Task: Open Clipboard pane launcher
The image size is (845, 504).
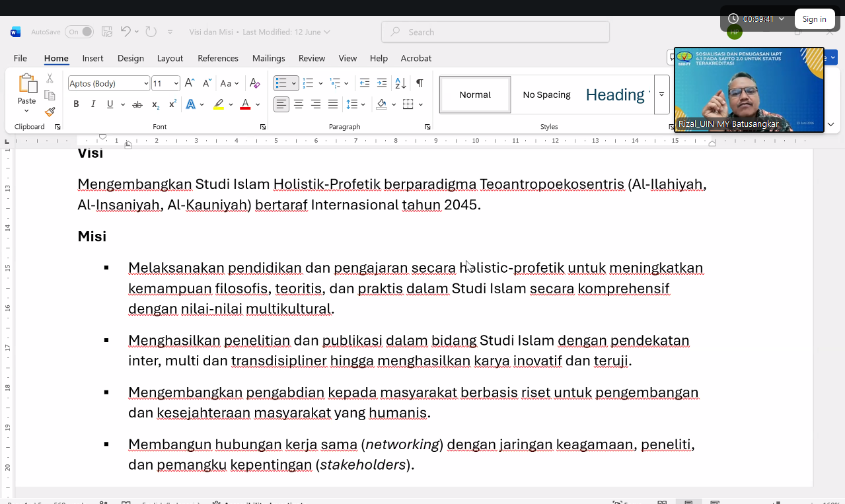Action: tap(57, 127)
